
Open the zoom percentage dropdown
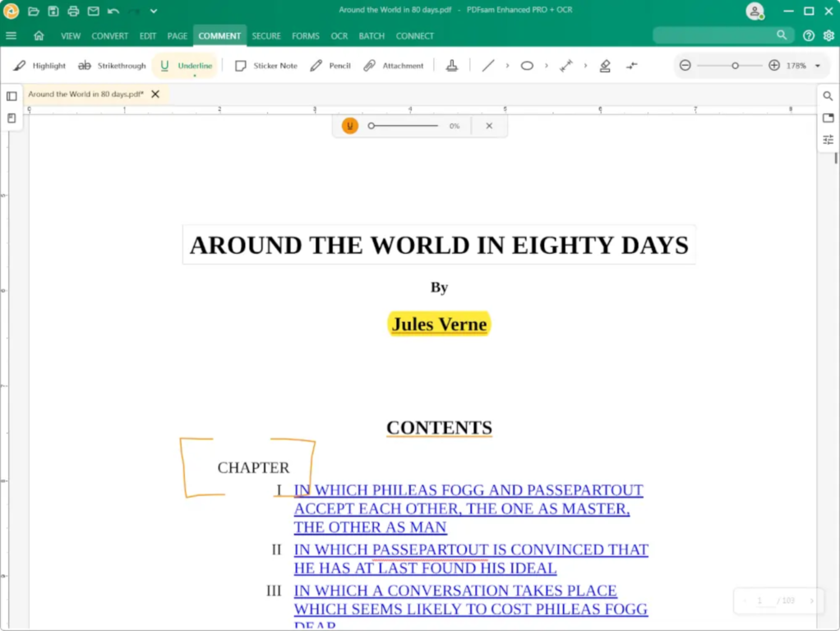point(817,66)
